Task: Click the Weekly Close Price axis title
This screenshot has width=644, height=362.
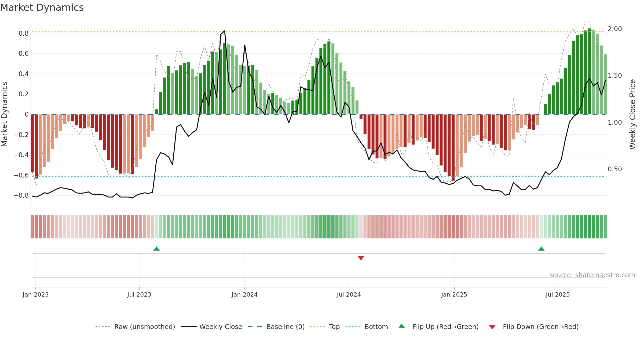Action: [632, 114]
